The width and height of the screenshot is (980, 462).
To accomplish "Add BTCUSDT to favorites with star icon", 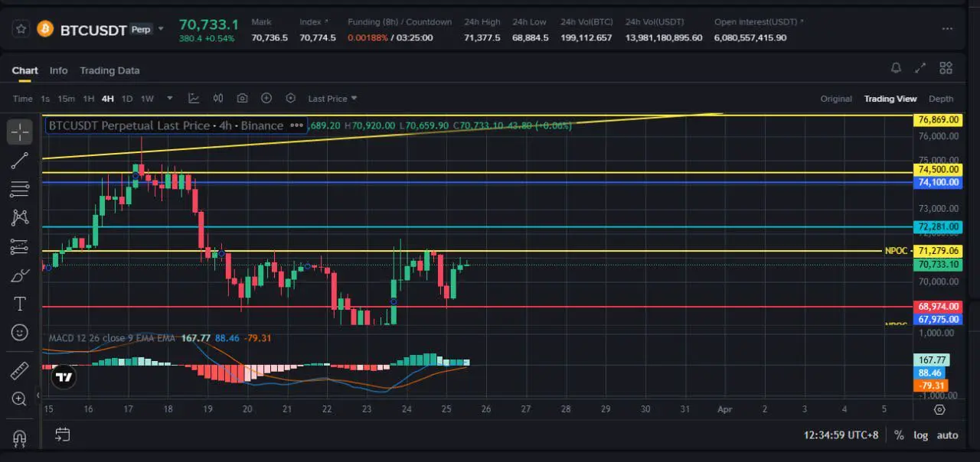I will (21, 29).
